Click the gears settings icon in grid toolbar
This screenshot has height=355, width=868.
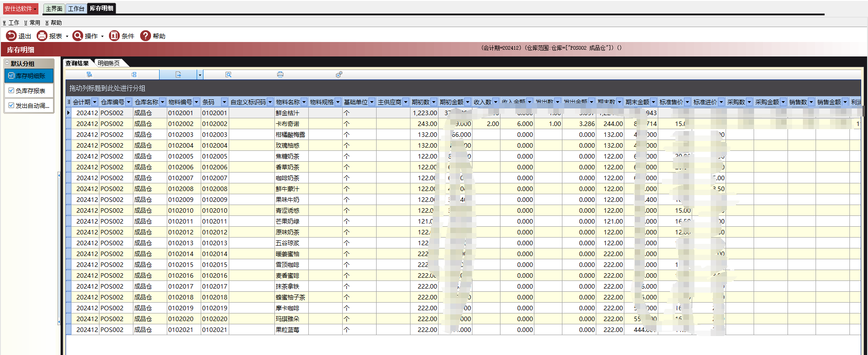coord(339,75)
